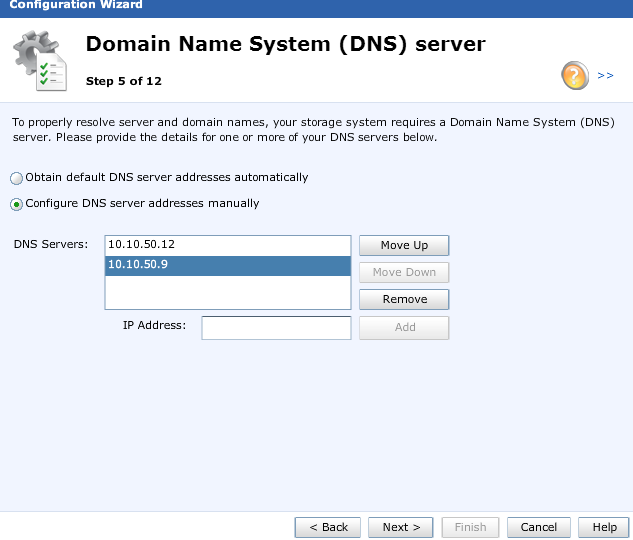Click the Step 5 of 12 label
633x540 pixels.
coord(123,80)
